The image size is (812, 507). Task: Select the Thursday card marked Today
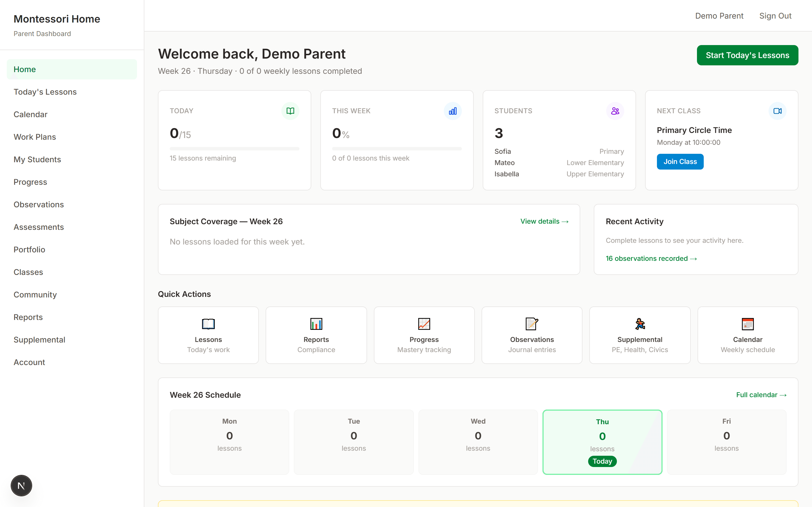coord(602,442)
